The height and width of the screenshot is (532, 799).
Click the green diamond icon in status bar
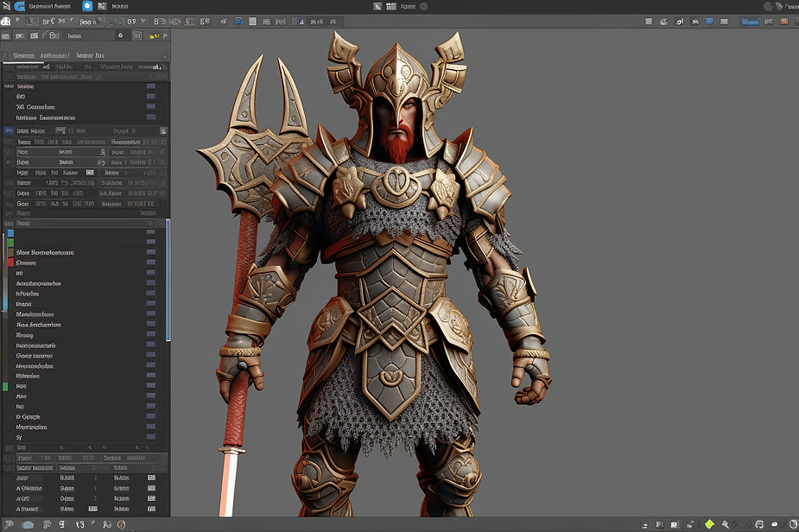tap(709, 524)
